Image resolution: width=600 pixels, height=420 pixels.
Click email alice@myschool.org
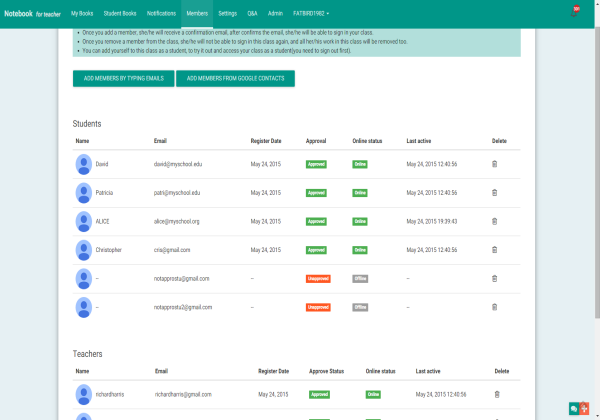(x=176, y=221)
